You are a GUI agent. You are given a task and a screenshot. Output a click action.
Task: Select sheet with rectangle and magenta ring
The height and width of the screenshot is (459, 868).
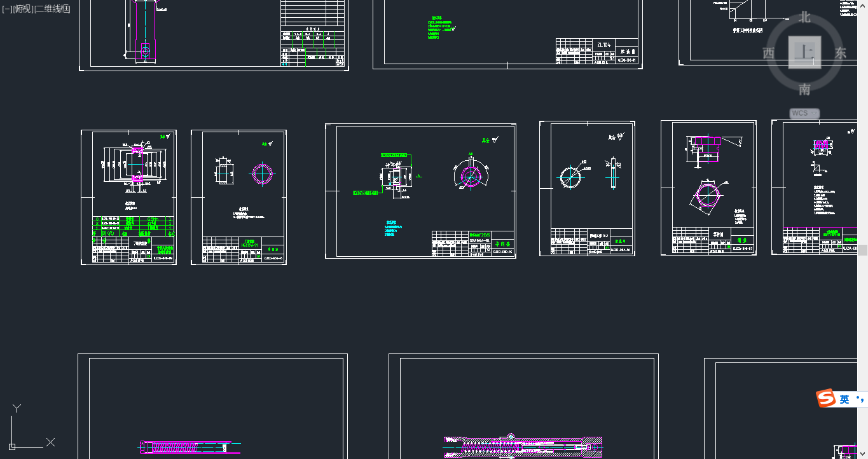238,197
